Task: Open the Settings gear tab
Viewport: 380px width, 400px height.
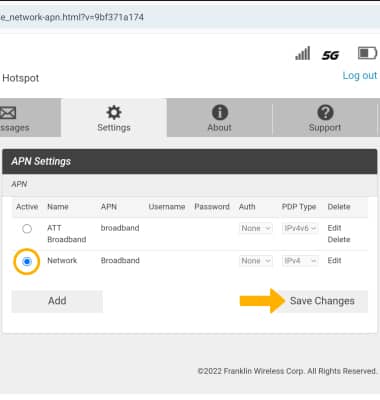Action: coord(114,118)
